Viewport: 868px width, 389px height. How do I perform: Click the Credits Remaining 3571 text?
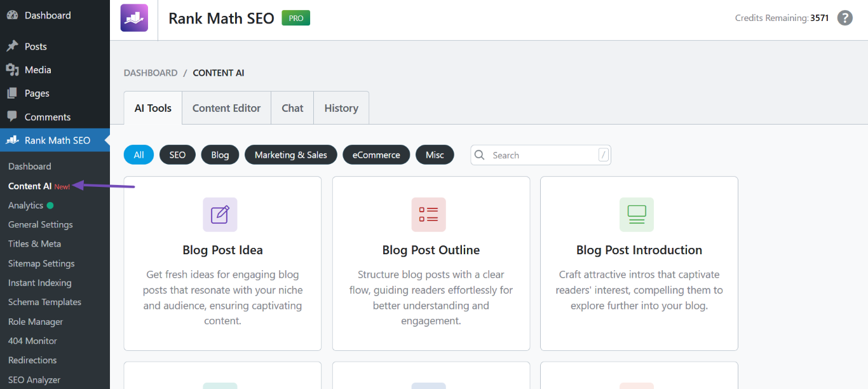click(x=782, y=18)
